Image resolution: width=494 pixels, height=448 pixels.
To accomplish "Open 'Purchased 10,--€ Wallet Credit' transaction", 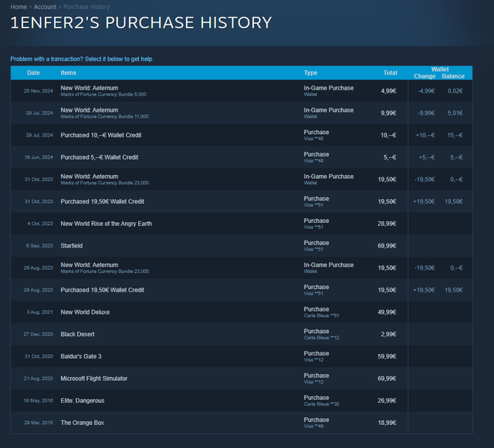I will (242, 135).
